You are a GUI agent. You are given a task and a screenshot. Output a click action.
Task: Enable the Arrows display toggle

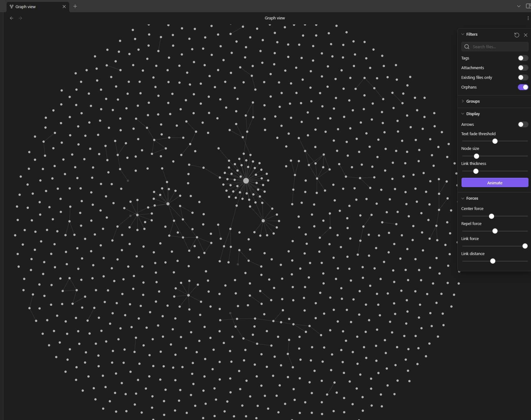pyautogui.click(x=522, y=124)
